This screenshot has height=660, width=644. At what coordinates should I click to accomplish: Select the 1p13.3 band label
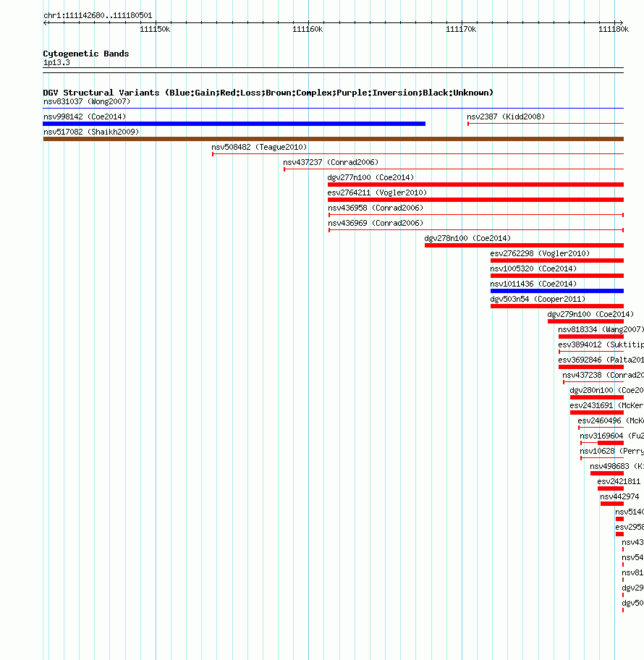tap(56, 62)
